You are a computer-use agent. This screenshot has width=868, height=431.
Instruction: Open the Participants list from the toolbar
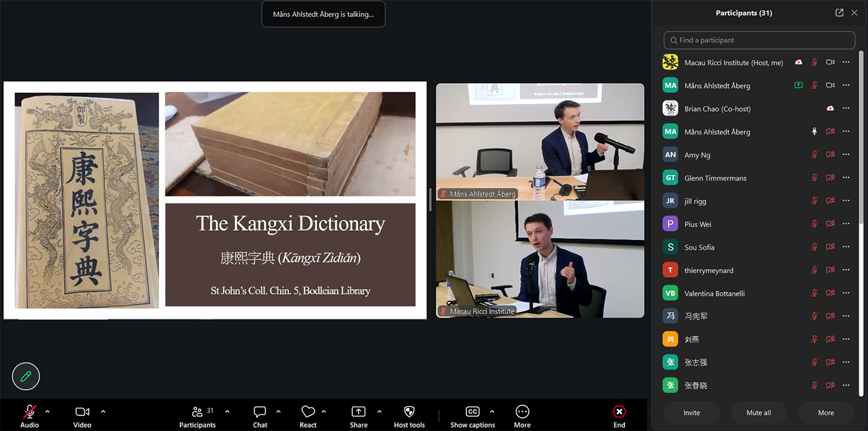[197, 412]
